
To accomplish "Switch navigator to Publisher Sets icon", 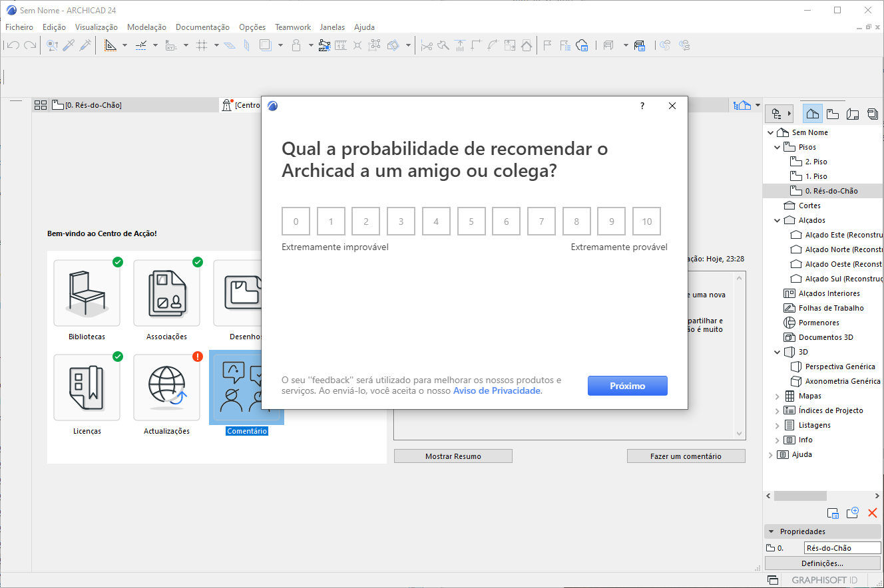I will [873, 113].
